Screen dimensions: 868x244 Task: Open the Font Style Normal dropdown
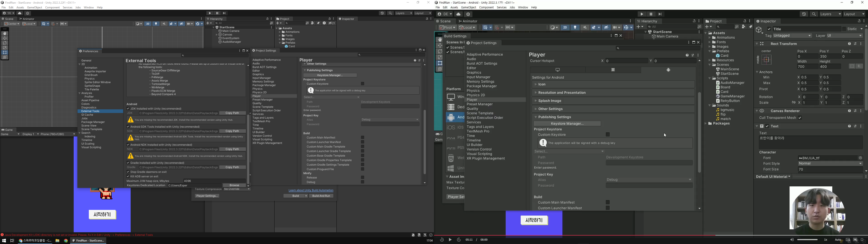coord(830,164)
